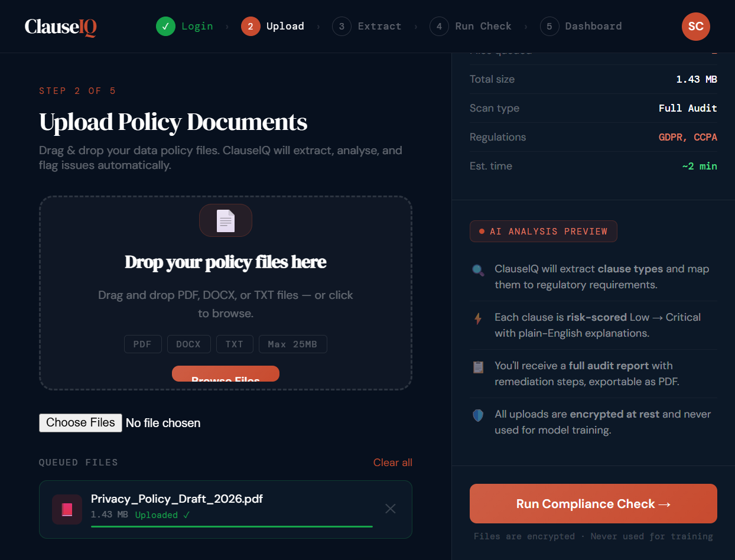This screenshot has height=560, width=735.
Task: Remove Privacy_Policy_Draft_2026.pdf with the X icon
Action: (x=390, y=509)
